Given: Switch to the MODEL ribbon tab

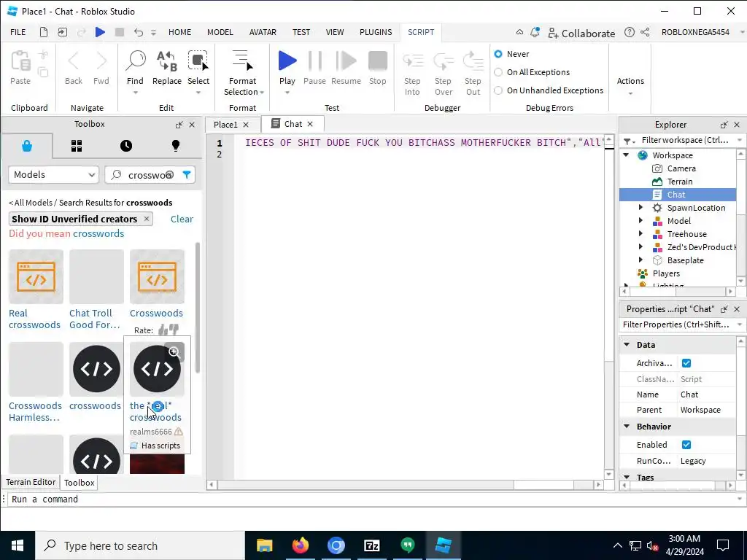Looking at the screenshot, I should coord(220,32).
